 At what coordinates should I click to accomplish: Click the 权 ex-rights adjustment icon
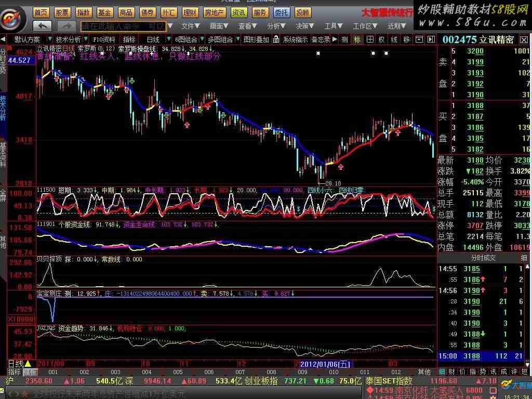382,39
